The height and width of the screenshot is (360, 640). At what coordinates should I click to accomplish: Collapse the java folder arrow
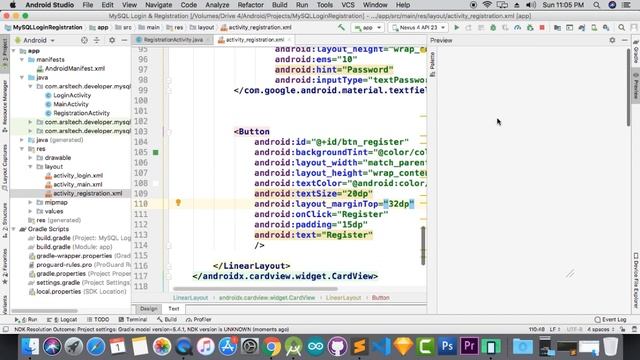click(x=22, y=78)
